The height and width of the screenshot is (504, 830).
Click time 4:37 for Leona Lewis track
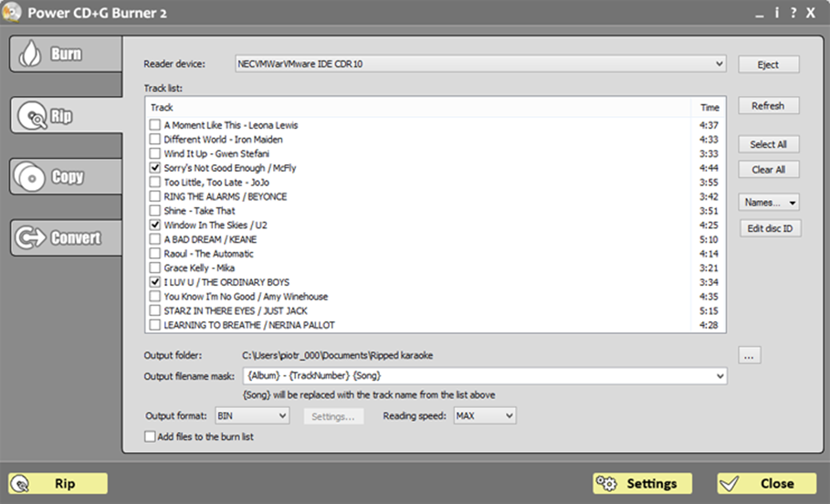709,125
